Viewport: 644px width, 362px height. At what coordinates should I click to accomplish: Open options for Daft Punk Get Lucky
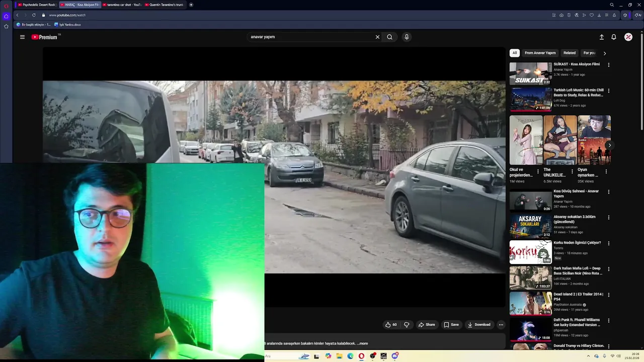click(609, 320)
